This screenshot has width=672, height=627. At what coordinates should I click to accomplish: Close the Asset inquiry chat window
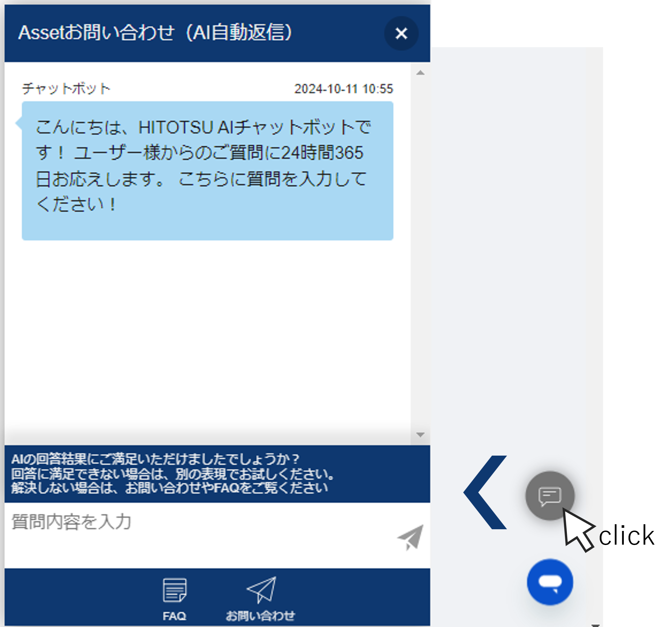point(401,33)
